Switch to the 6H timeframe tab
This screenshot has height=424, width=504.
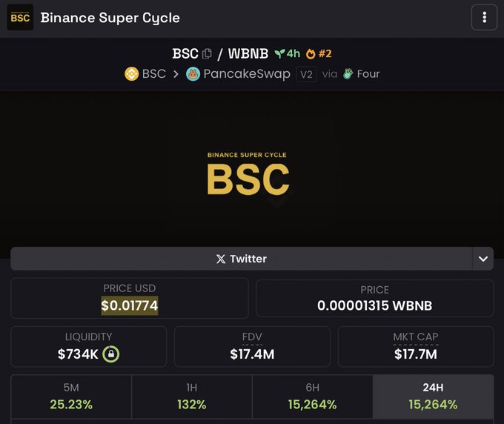(x=312, y=397)
